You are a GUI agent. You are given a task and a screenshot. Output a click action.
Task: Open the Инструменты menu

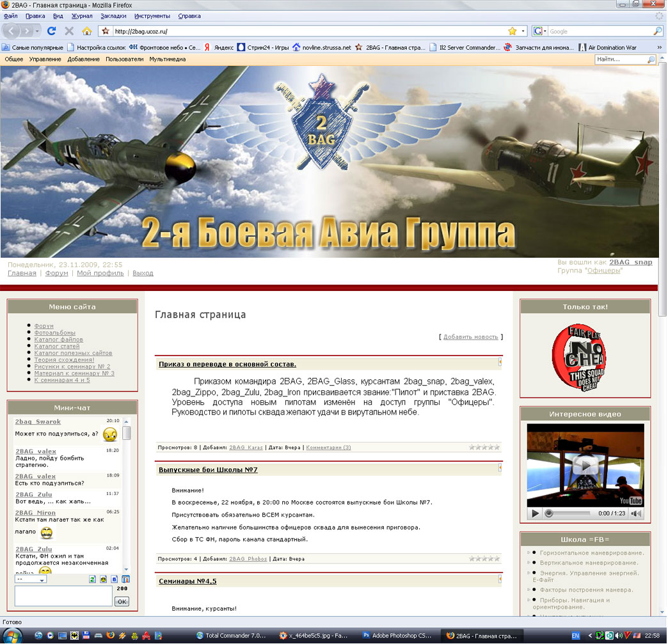(x=152, y=15)
